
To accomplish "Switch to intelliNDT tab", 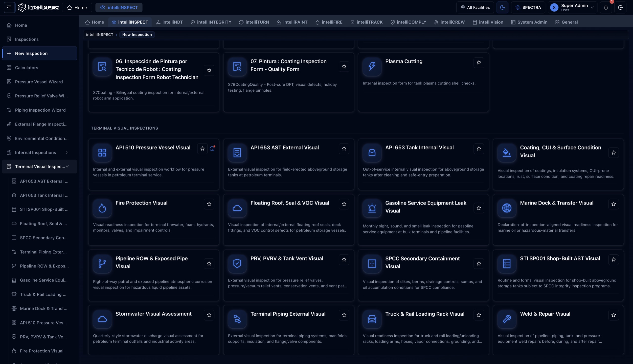I will pos(169,22).
